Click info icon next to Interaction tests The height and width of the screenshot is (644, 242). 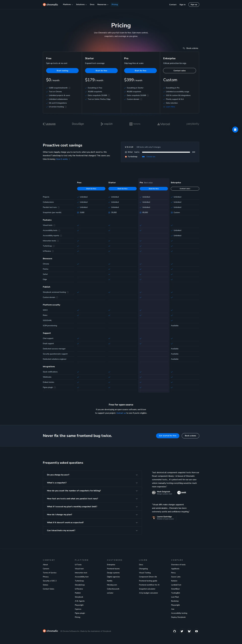pyautogui.click(x=58, y=241)
